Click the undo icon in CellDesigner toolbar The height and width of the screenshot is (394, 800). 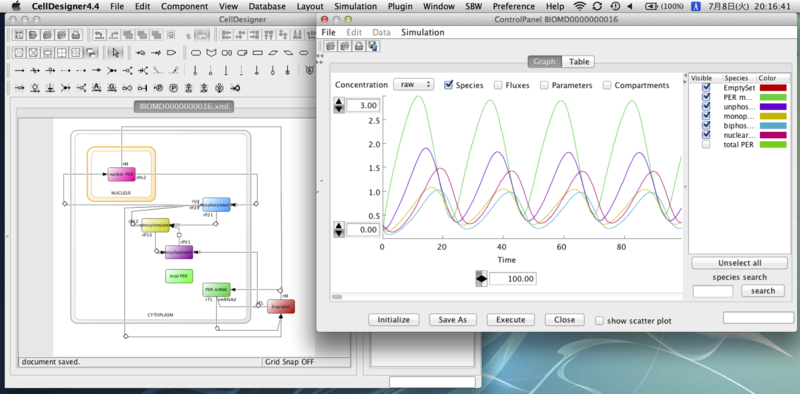pyautogui.click(x=99, y=35)
